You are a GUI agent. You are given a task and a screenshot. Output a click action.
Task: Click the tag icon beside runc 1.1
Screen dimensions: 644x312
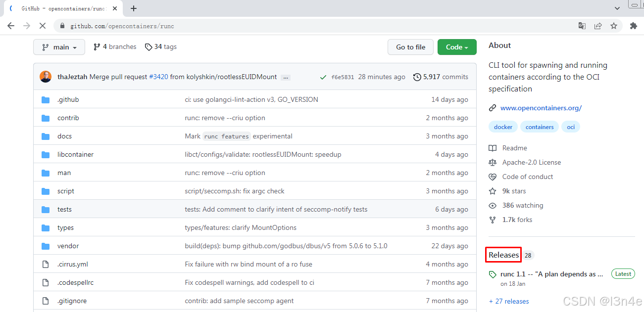coord(493,274)
